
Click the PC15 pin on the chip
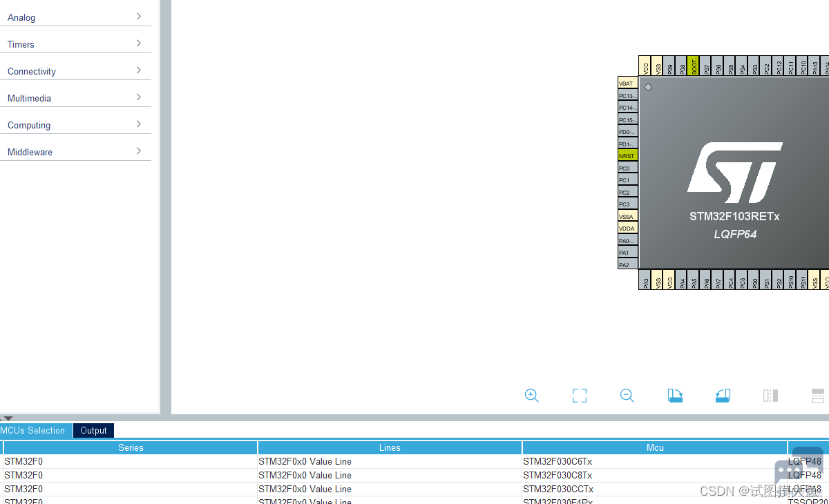click(628, 119)
